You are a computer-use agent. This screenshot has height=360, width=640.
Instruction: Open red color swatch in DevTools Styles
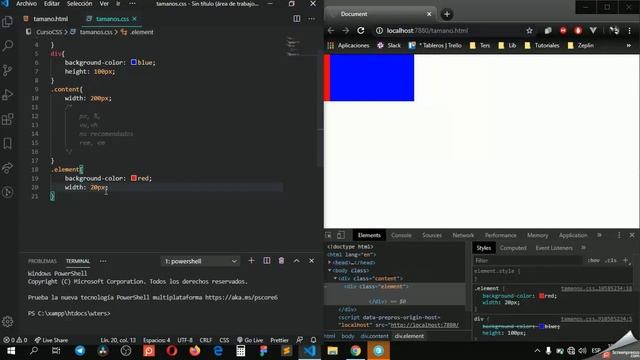coord(541,296)
